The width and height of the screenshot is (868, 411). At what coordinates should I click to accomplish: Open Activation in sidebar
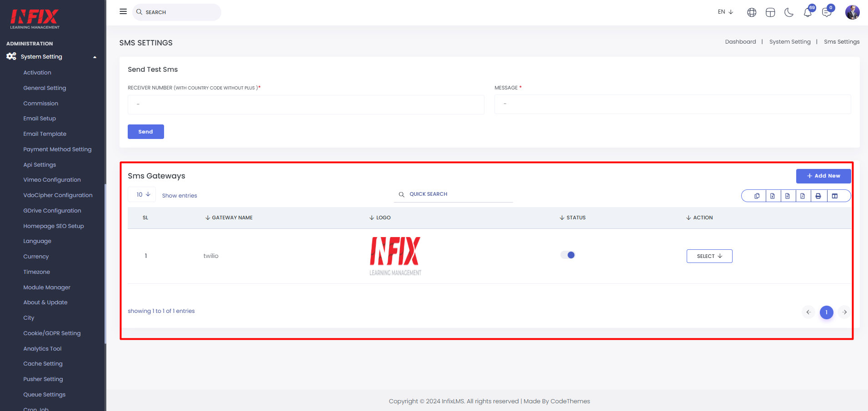tap(37, 73)
